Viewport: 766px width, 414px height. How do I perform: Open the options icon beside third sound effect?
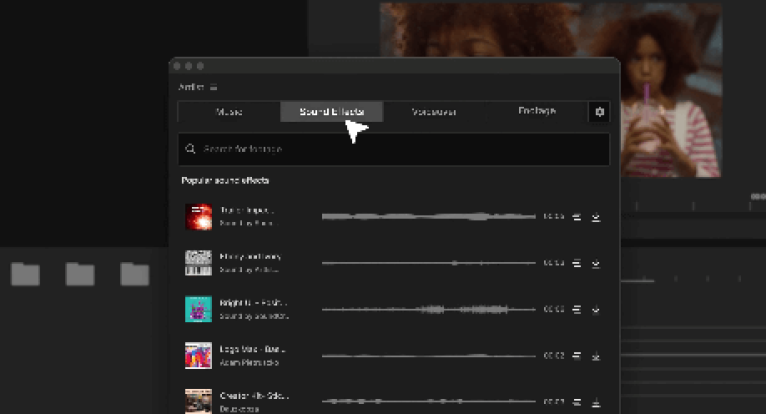(577, 309)
